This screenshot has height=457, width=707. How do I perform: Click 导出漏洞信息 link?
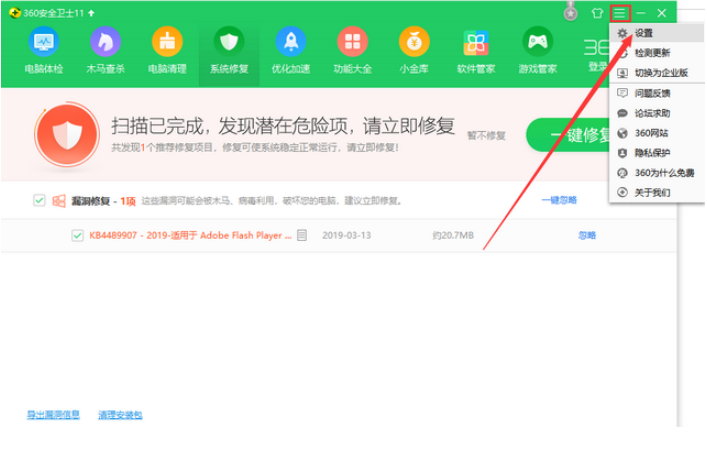53,415
